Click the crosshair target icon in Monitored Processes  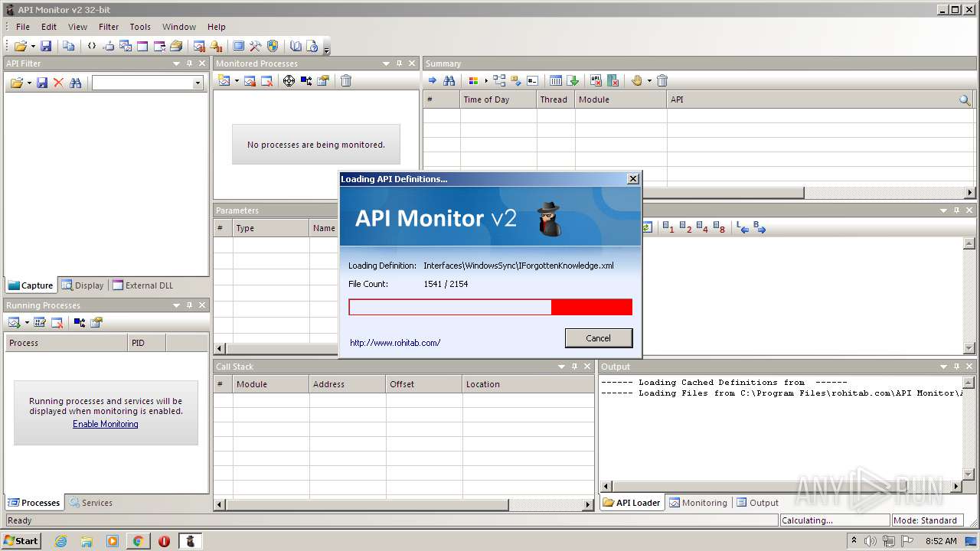(x=289, y=80)
